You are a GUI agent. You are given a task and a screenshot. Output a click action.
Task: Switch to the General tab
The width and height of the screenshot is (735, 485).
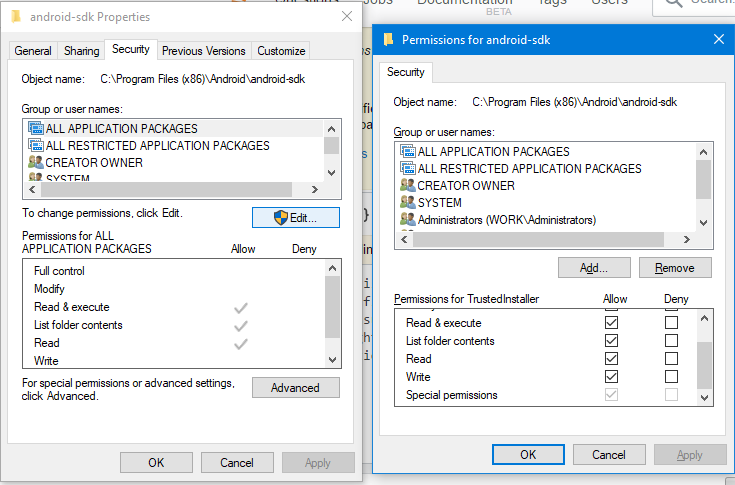point(33,51)
